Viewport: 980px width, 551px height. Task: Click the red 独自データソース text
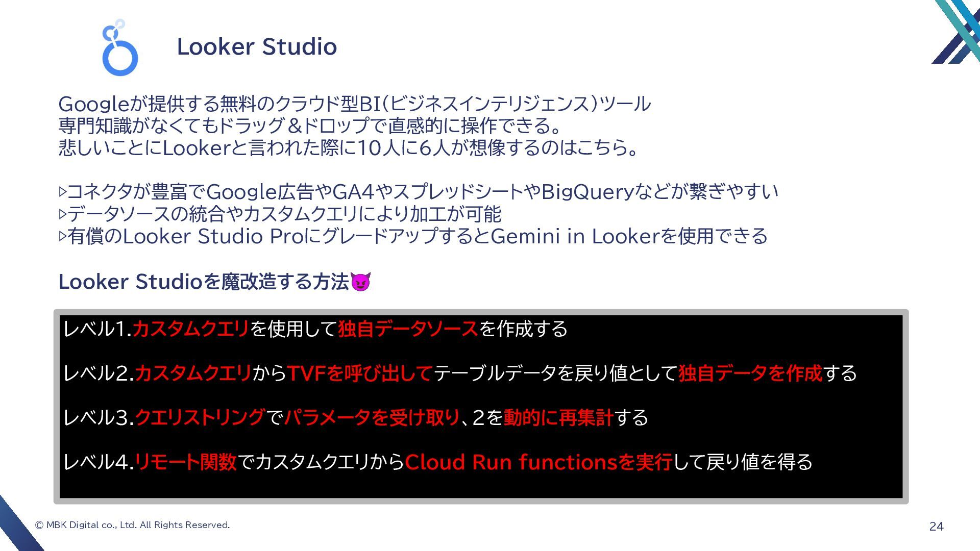[408, 329]
